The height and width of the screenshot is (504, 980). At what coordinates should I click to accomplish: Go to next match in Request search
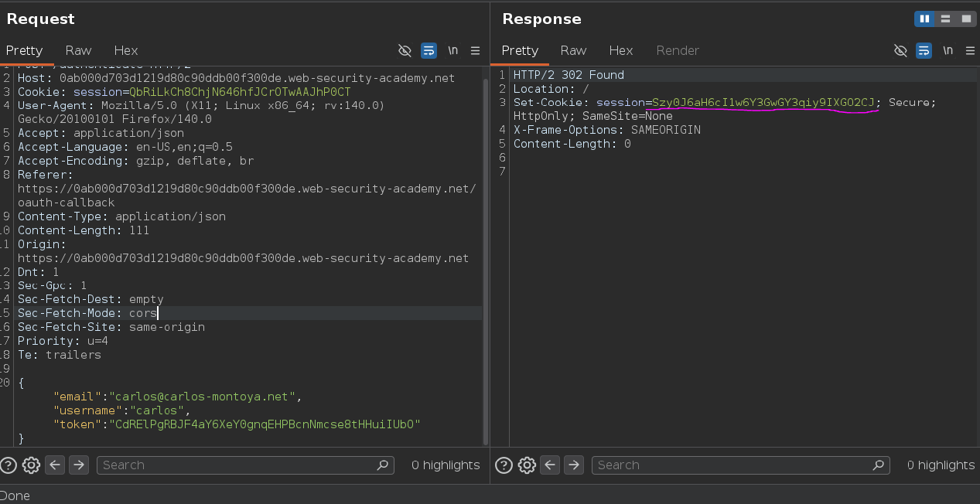click(x=79, y=465)
